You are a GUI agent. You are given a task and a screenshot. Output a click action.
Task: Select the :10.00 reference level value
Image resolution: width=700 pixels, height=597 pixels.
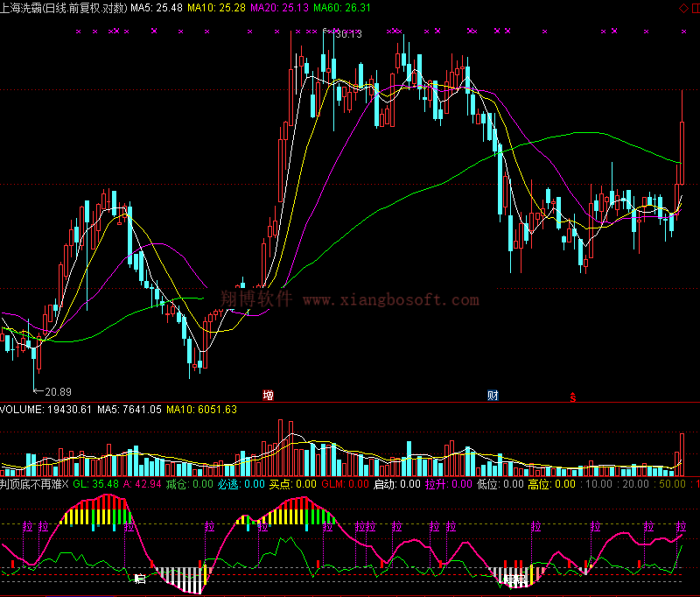[596, 484]
